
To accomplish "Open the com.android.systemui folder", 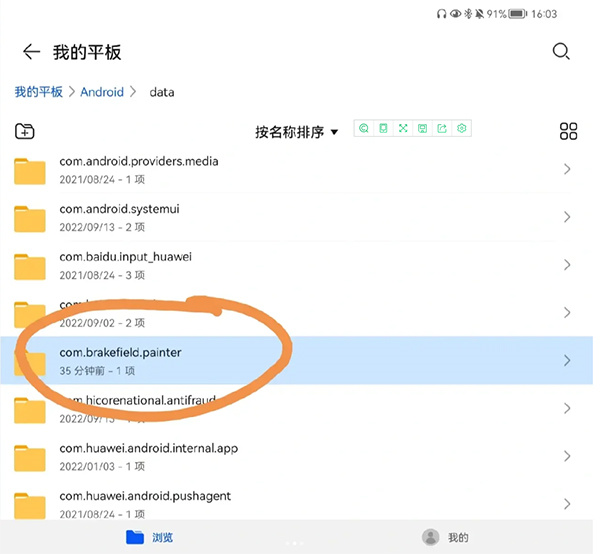I will coord(120,217).
